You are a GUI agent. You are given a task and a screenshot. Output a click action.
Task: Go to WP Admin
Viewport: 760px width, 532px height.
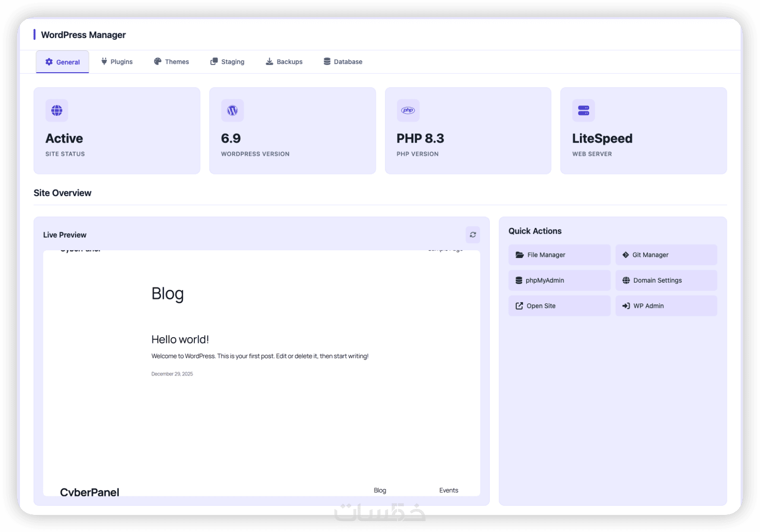pyautogui.click(x=666, y=306)
